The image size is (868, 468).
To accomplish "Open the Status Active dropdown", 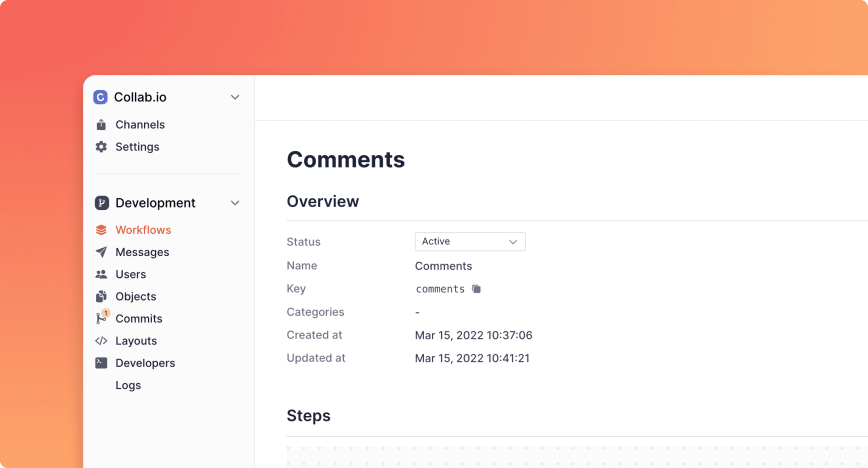I will click(469, 241).
